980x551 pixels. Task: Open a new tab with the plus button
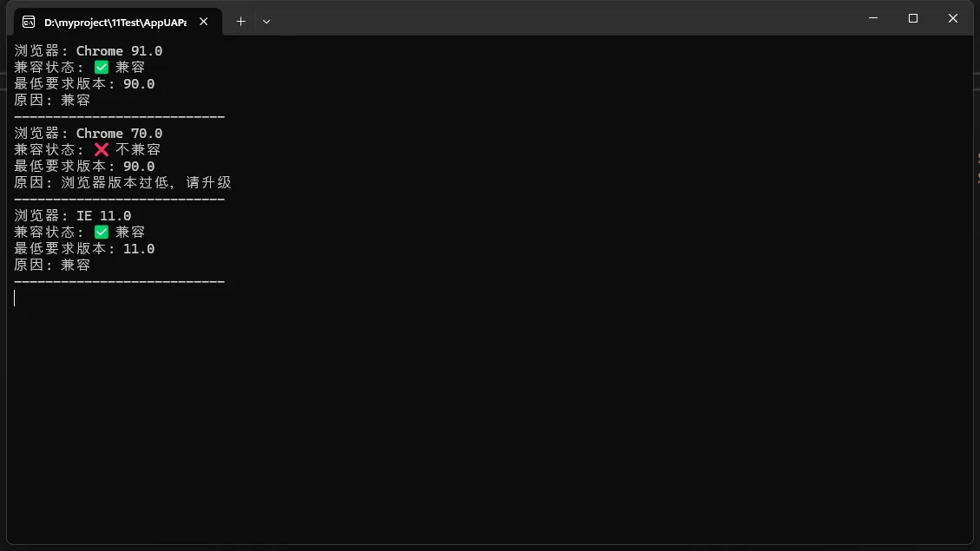[241, 22]
